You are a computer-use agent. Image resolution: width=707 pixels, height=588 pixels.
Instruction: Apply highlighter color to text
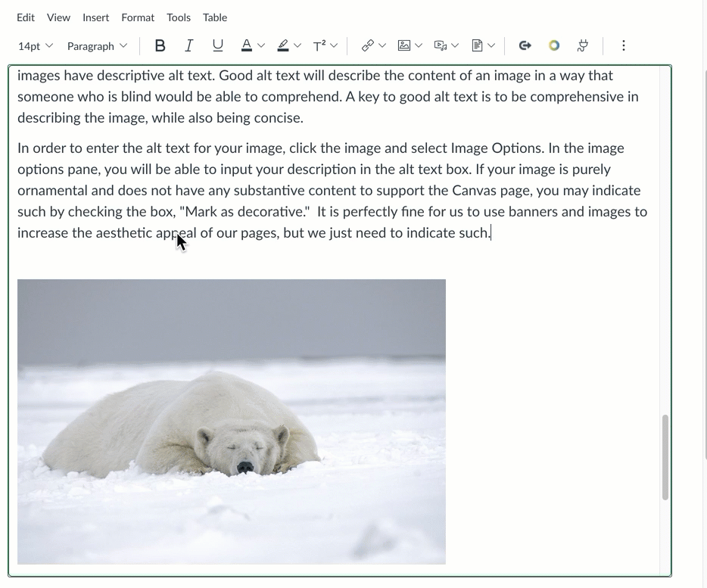coord(284,45)
